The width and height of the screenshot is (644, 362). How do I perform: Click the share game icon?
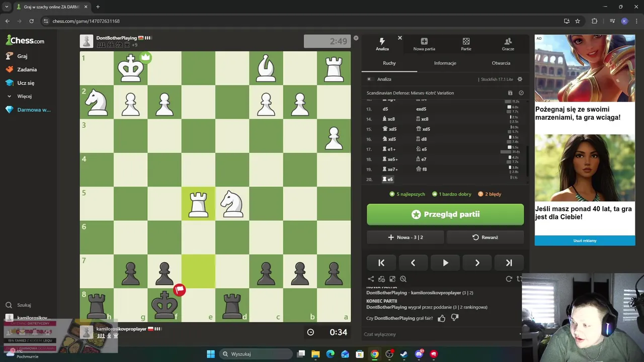click(371, 279)
